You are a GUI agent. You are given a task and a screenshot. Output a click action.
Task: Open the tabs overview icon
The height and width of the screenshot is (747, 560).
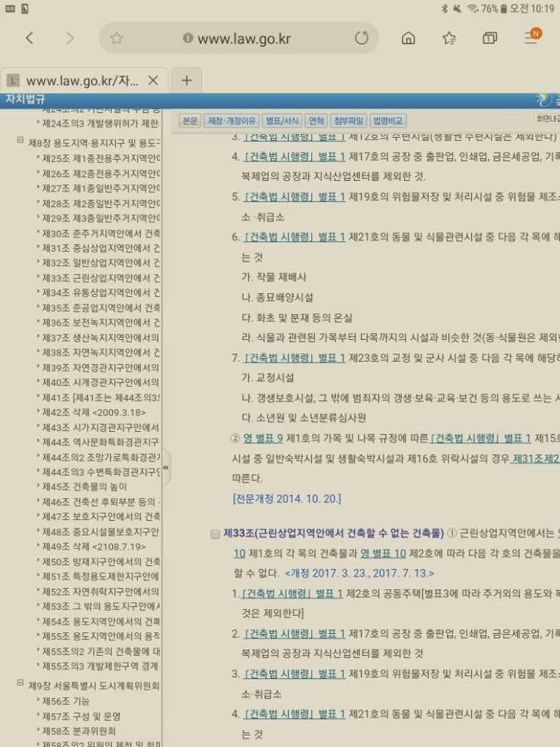tap(489, 38)
